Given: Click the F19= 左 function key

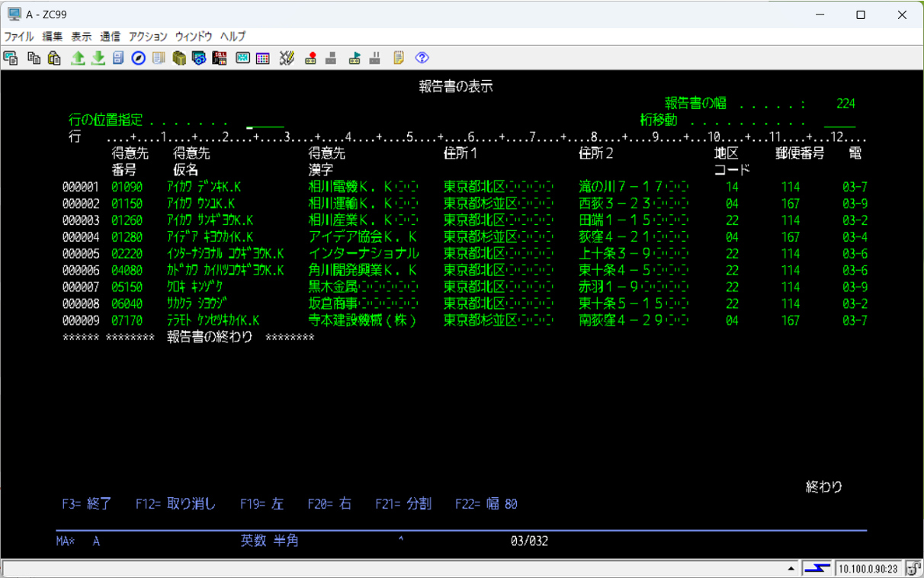Looking at the screenshot, I should click(261, 504).
